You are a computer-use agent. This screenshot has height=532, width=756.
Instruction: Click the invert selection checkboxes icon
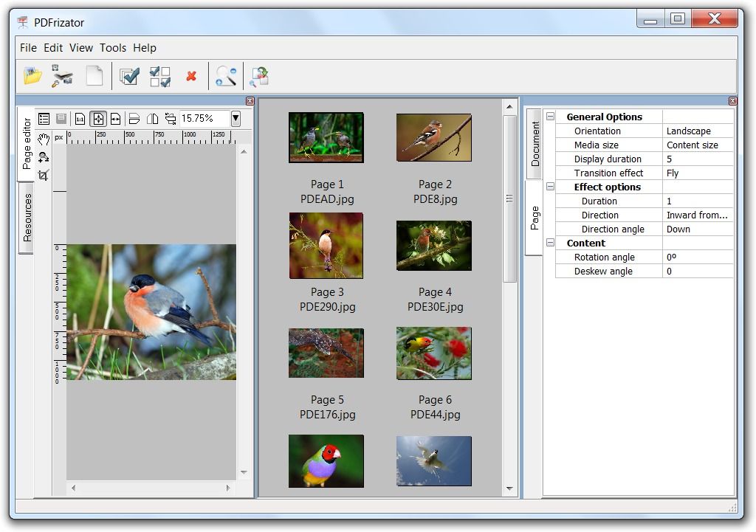[x=160, y=76]
